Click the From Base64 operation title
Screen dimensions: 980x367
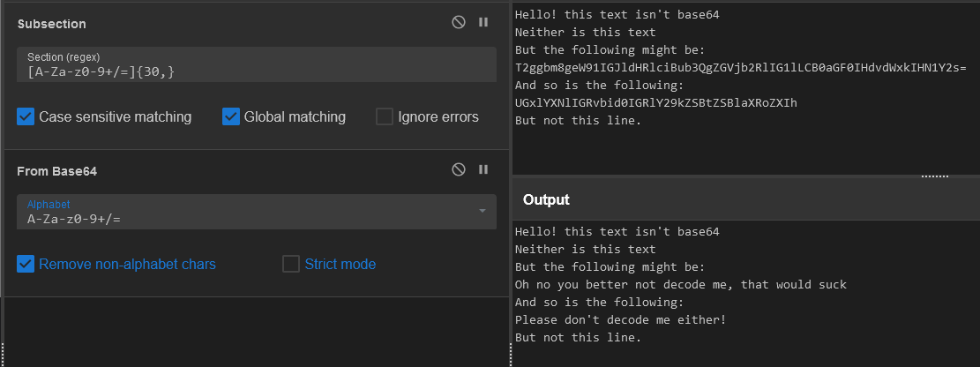(x=57, y=171)
